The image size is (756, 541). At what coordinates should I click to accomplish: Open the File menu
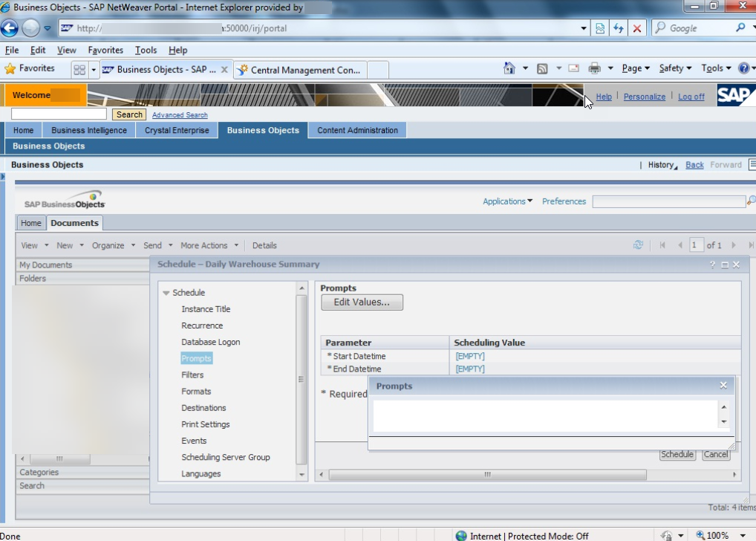(x=12, y=51)
